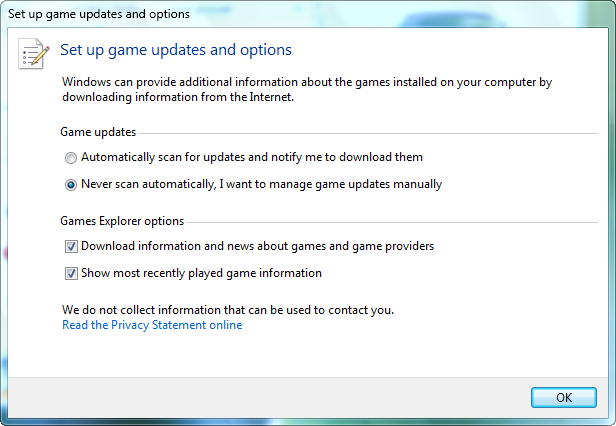
Task: Click the Games Explorer options section label
Action: coord(122,220)
